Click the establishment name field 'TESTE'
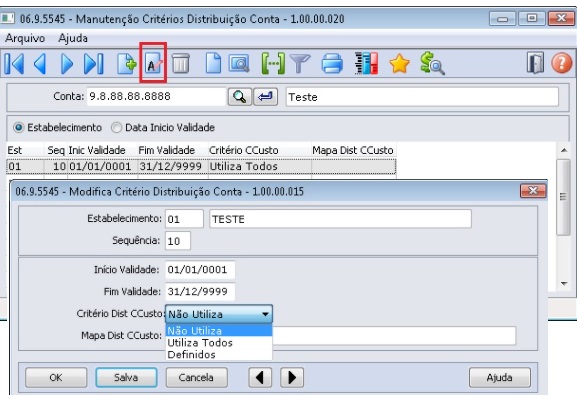The image size is (577, 396). point(340,219)
